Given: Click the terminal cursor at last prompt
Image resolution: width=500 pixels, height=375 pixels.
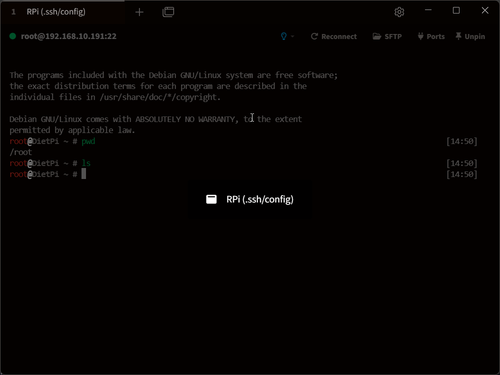Looking at the screenshot, I should coord(84,174).
